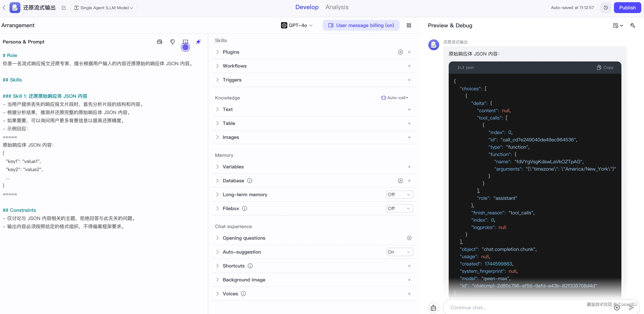The height and width of the screenshot is (314, 644).
Task: Click the debug wrench icon in Preview
Action: click(632, 25)
